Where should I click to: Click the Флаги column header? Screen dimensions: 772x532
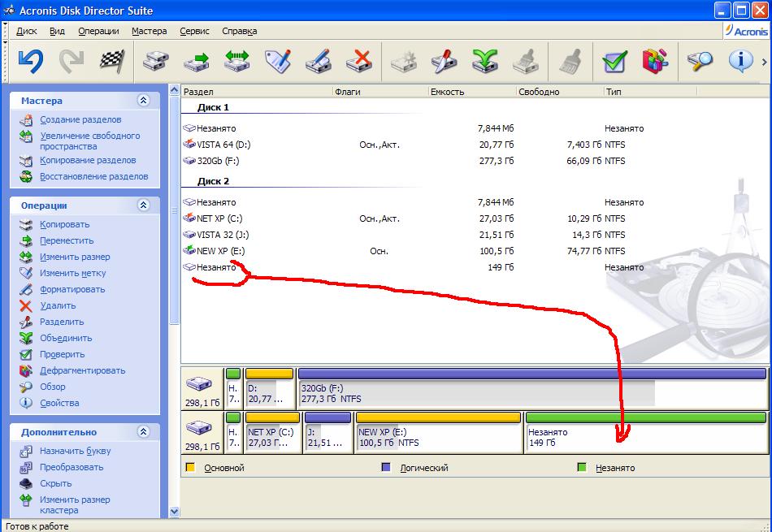point(380,92)
